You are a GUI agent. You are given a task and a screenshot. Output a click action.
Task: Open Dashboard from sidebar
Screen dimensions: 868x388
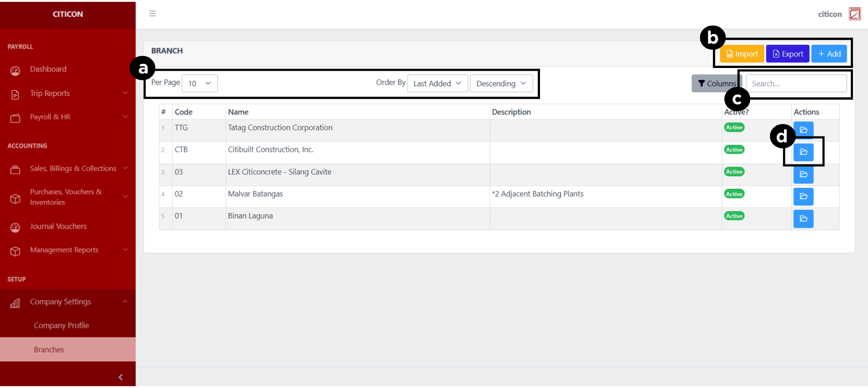point(48,69)
